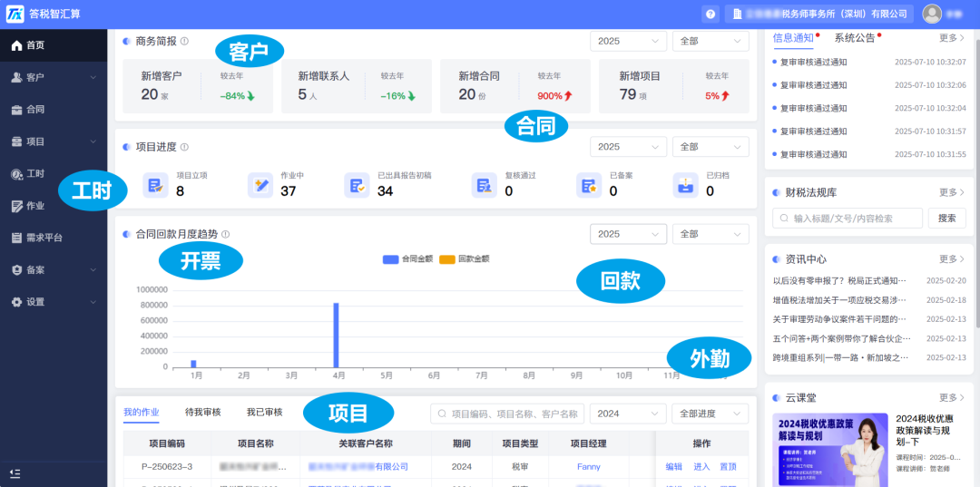This screenshot has width=980, height=487.
Task: Open the 2025 year dropdown in 商务简报
Action: tap(628, 41)
